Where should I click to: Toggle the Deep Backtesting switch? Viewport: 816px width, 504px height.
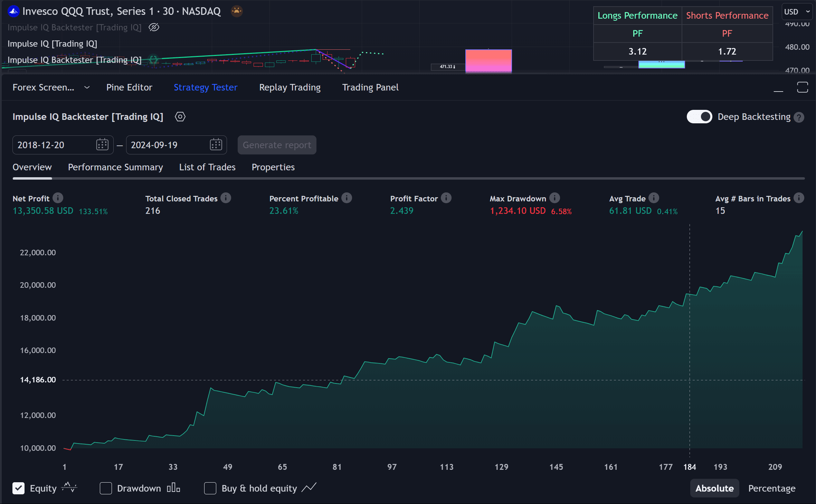[x=699, y=117]
